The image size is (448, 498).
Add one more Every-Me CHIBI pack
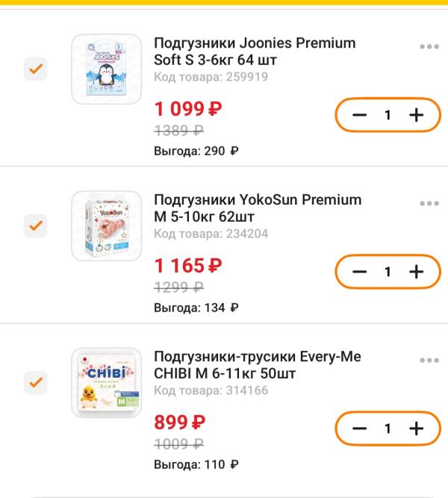[416, 429]
